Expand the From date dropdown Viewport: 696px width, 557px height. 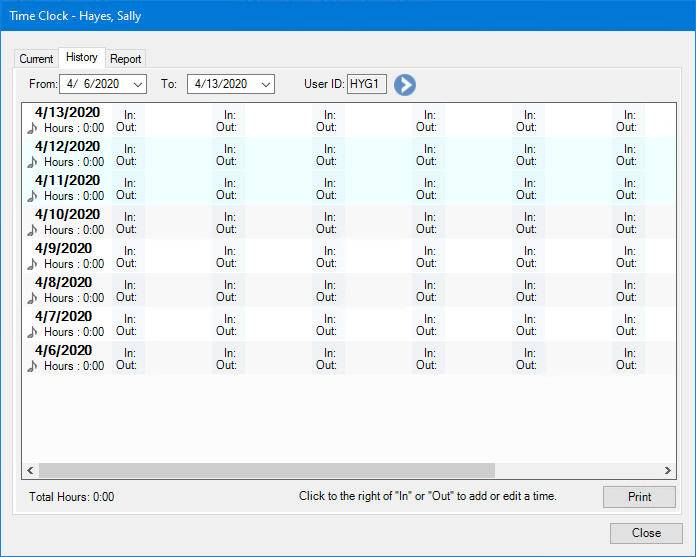[x=137, y=85]
